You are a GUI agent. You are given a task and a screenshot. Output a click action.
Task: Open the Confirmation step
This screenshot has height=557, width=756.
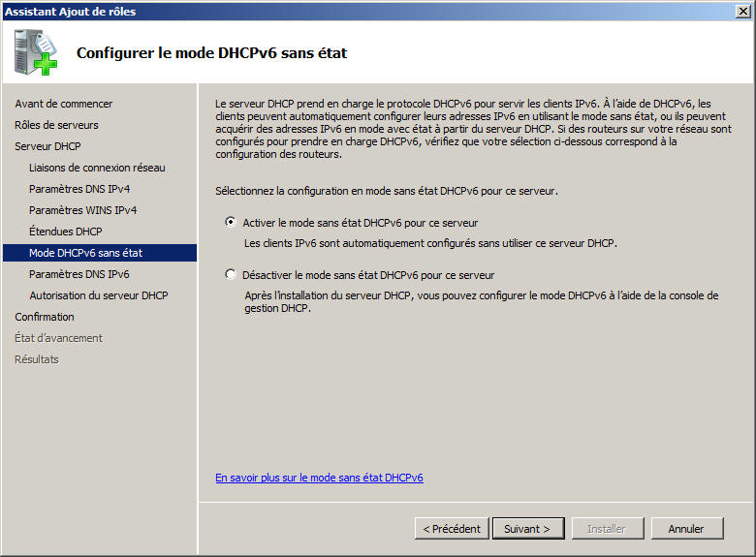[x=44, y=317]
